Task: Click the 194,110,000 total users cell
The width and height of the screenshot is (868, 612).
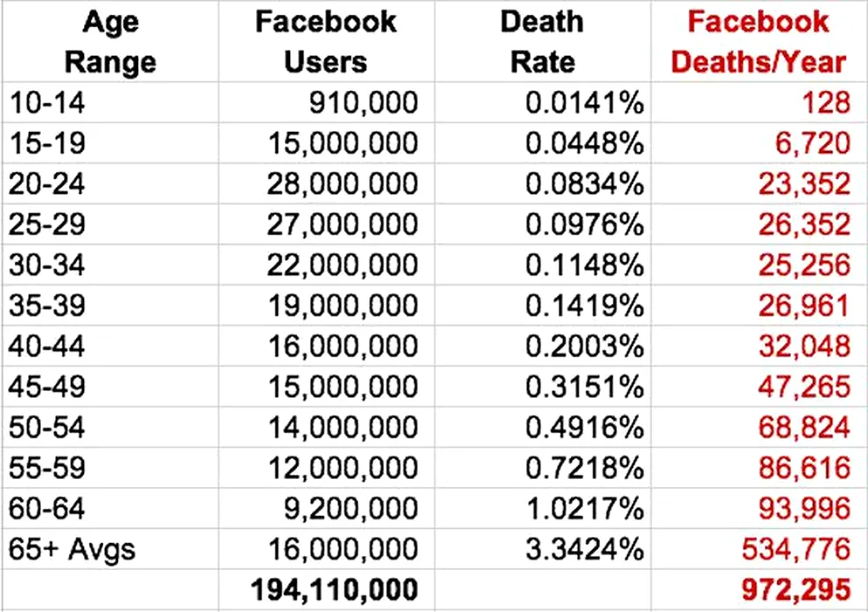Action: click(334, 588)
